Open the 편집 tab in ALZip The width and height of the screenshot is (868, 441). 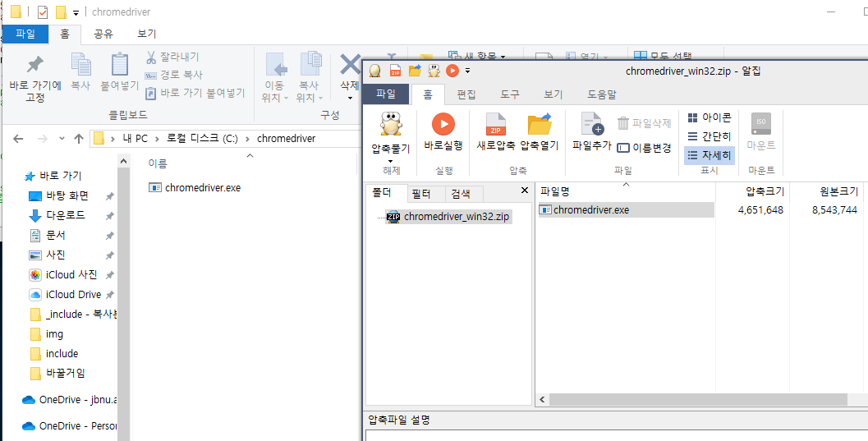[x=466, y=94]
